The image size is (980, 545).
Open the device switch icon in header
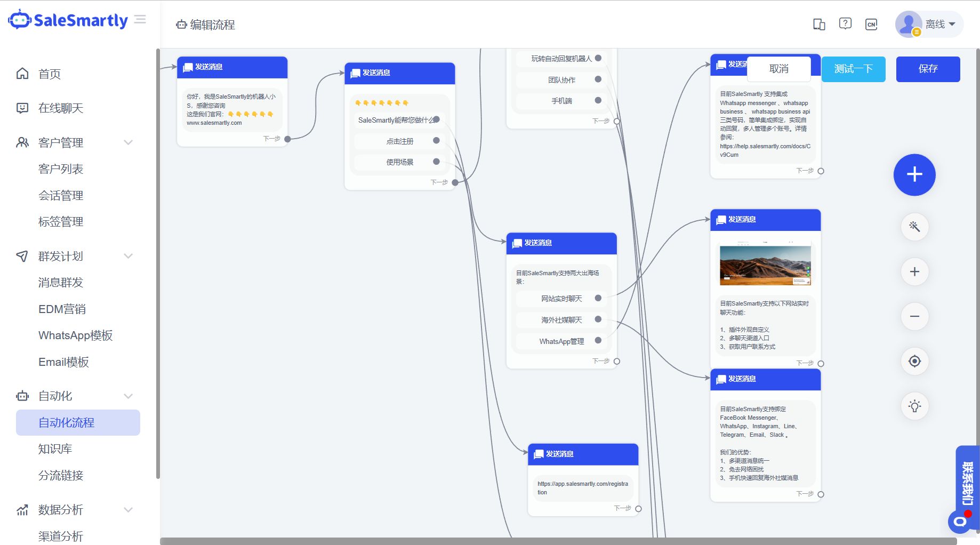click(819, 24)
